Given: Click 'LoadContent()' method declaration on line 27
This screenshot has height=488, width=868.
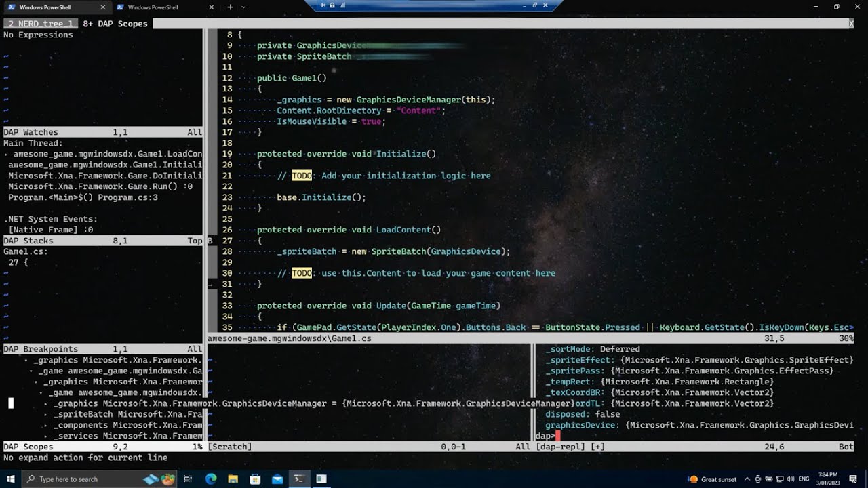Looking at the screenshot, I should tap(408, 230).
